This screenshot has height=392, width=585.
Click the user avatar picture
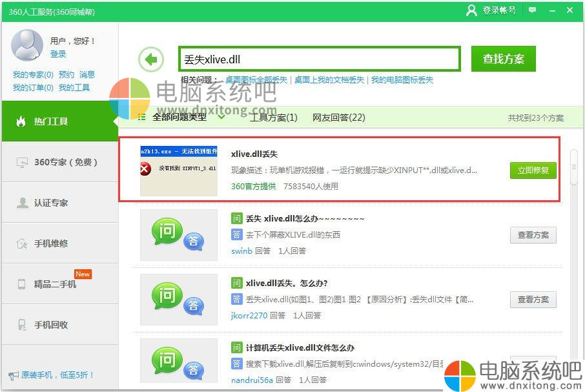pos(27,45)
